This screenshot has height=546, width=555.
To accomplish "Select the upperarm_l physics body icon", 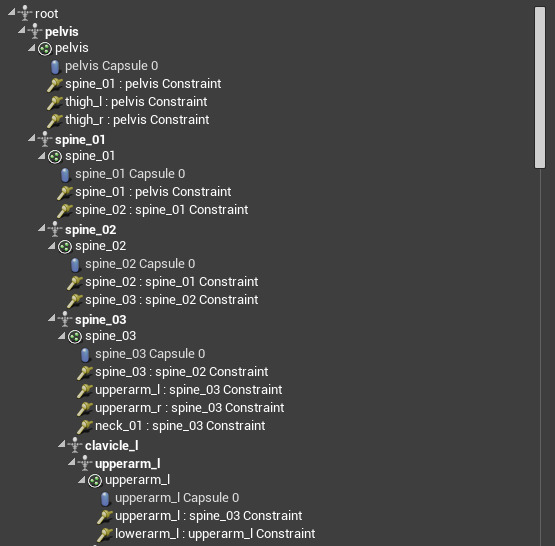I will (x=95, y=481).
